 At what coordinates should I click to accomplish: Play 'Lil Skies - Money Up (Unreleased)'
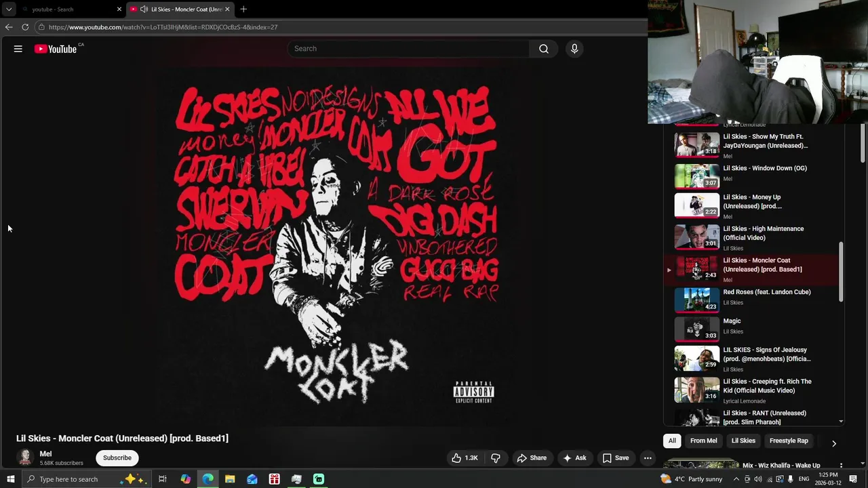point(753,206)
